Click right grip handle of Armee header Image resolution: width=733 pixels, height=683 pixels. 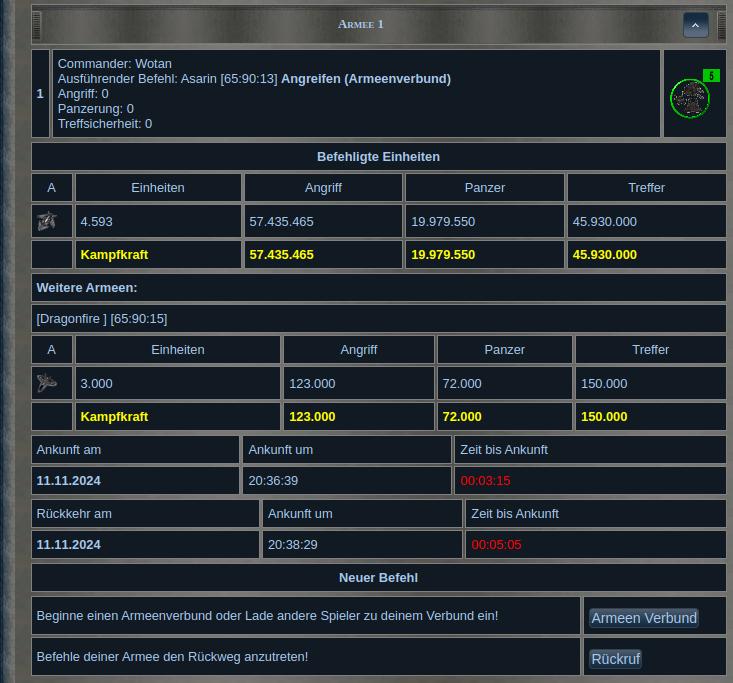tap(722, 24)
